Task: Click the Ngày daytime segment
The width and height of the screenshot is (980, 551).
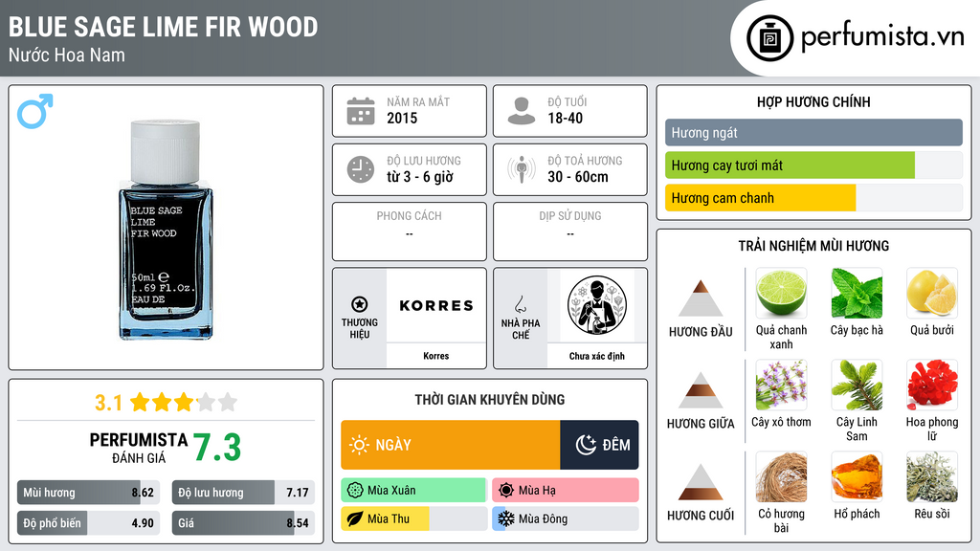Action: pyautogui.click(x=450, y=445)
